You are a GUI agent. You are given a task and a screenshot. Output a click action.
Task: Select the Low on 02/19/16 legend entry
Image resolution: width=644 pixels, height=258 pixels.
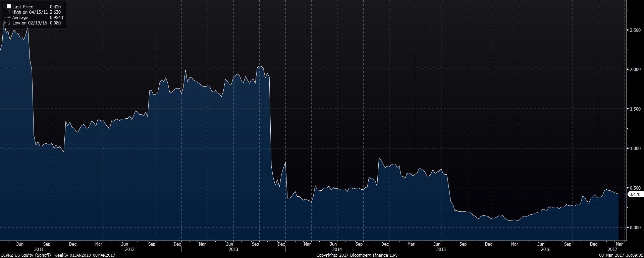(30, 23)
